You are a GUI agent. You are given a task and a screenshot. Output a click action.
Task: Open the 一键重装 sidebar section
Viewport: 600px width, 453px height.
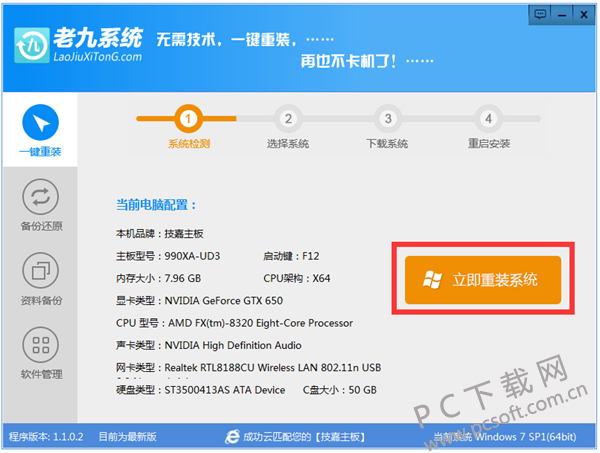[40, 130]
